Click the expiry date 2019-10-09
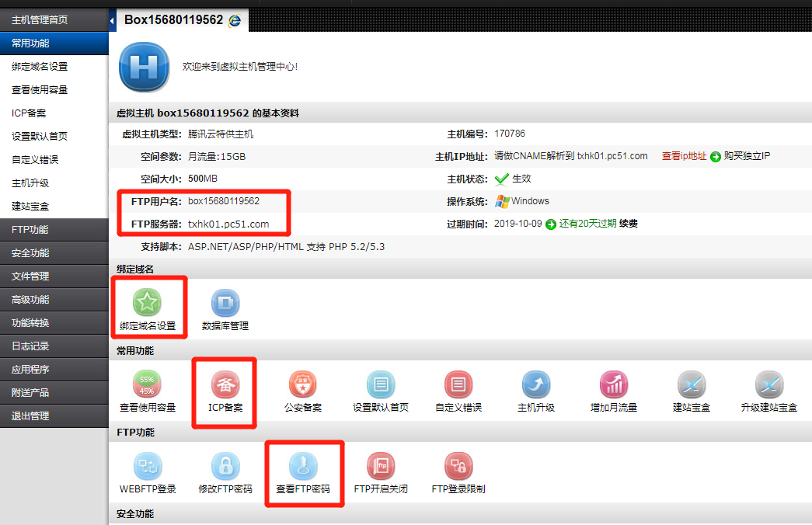 pos(518,224)
